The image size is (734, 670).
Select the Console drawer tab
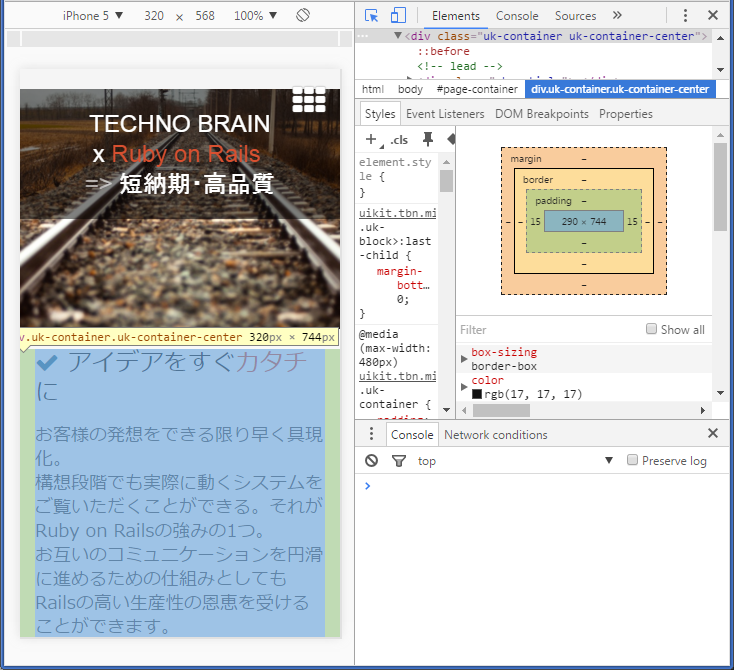click(x=412, y=434)
